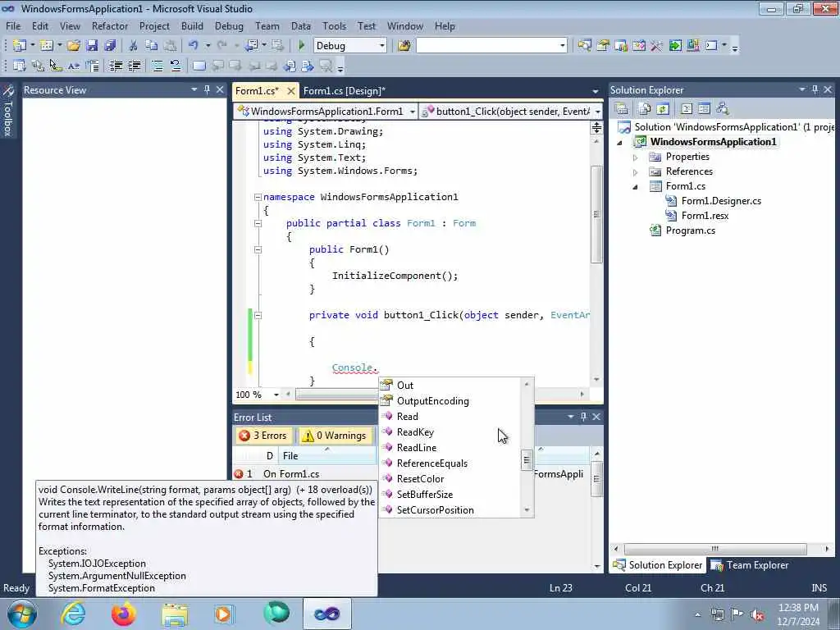Screen dimensions: 840x630
Task: Click the Cut scissors icon
Action: pyautogui.click(x=133, y=46)
